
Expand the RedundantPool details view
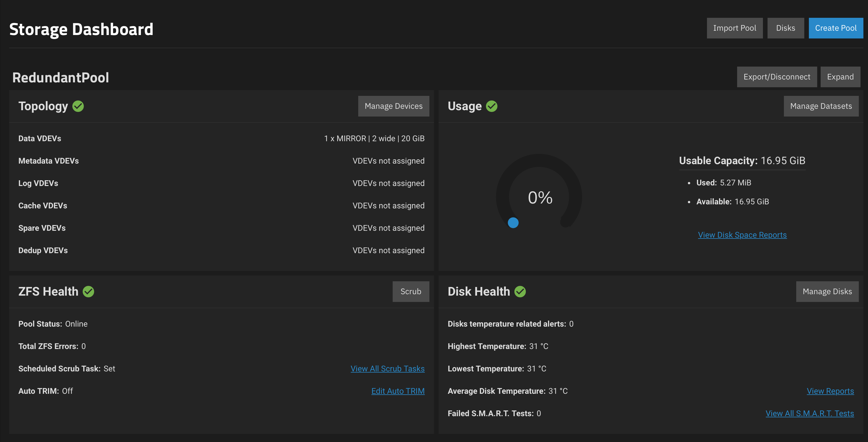tap(840, 77)
